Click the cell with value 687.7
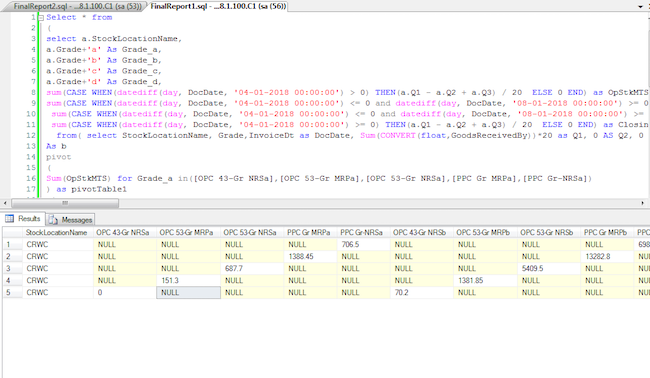The image size is (650, 378). (x=252, y=269)
